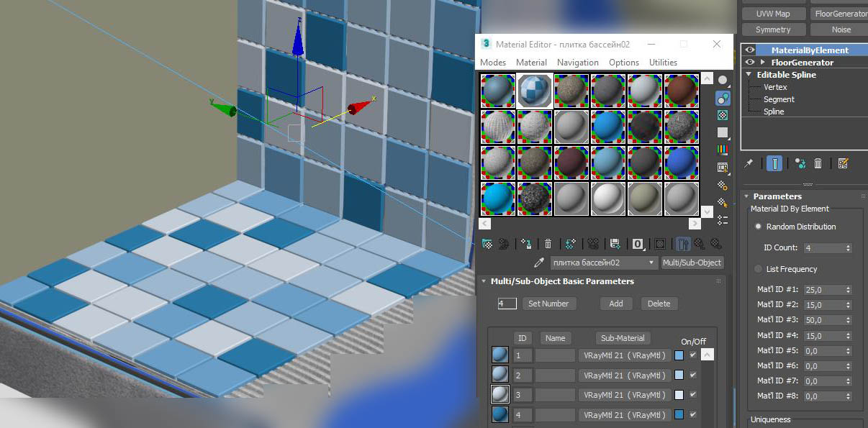Open the плитка бассейн02 material name dropdown

[x=651, y=263]
